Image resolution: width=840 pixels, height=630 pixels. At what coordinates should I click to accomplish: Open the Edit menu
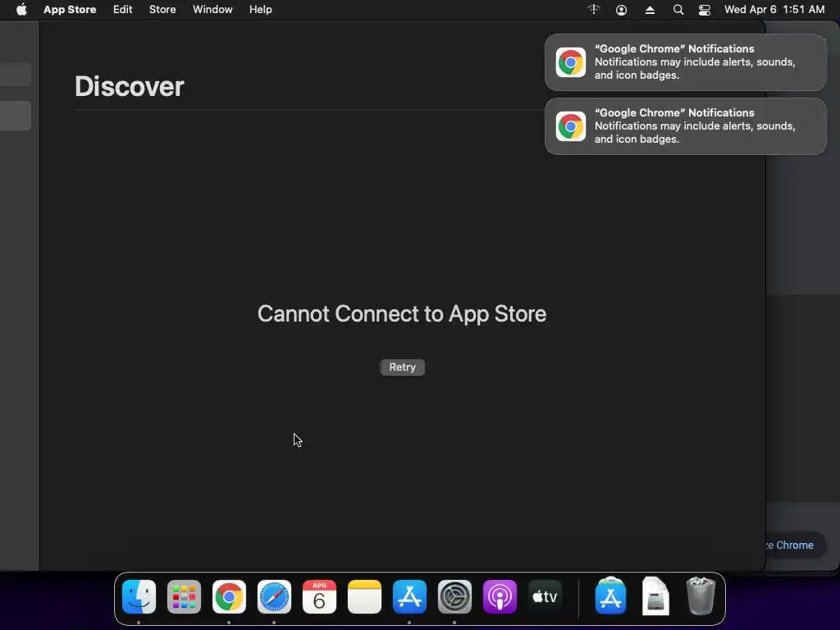(x=123, y=10)
